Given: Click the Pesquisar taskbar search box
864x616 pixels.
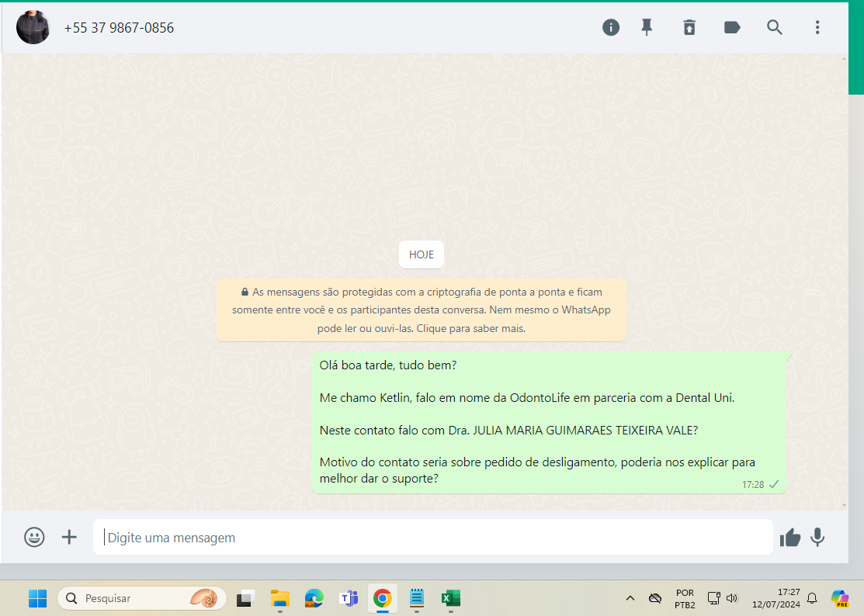Looking at the screenshot, I should (x=141, y=598).
